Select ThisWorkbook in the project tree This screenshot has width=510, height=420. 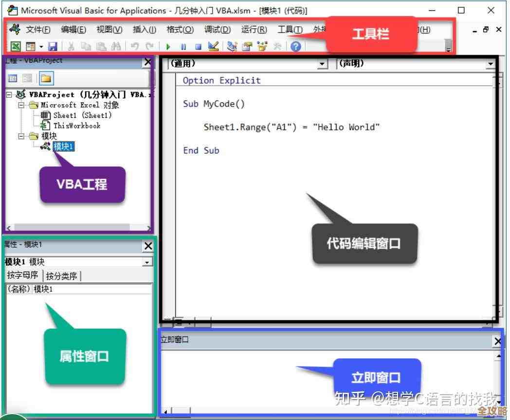78,126
